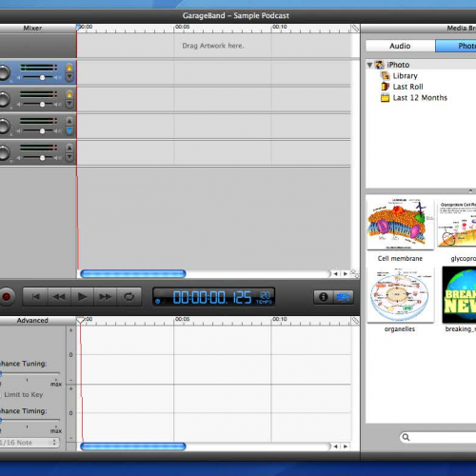Click the editor horizontal scrollbar thumb
Screen dimensions: 476x476
point(133,446)
